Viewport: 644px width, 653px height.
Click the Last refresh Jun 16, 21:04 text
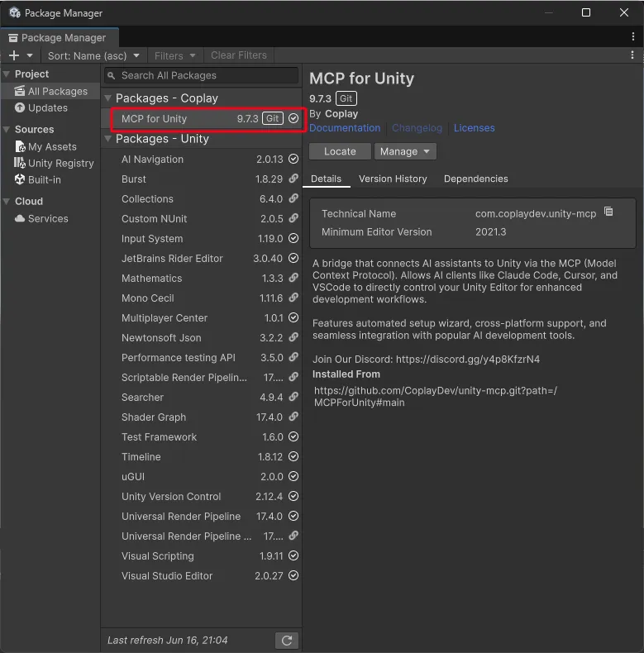[x=168, y=641]
